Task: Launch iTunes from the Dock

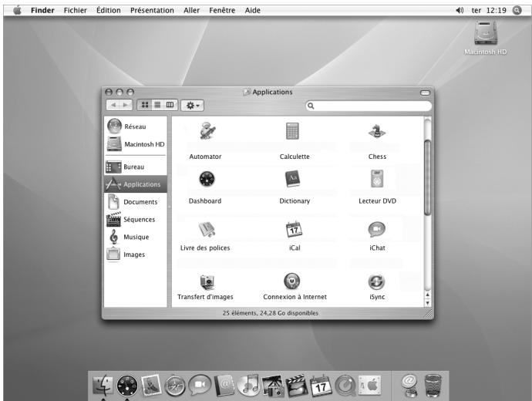Action: [248, 385]
